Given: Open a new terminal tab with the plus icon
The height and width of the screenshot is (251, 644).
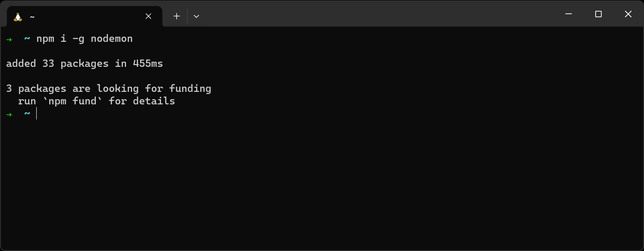Looking at the screenshot, I should coord(177,16).
